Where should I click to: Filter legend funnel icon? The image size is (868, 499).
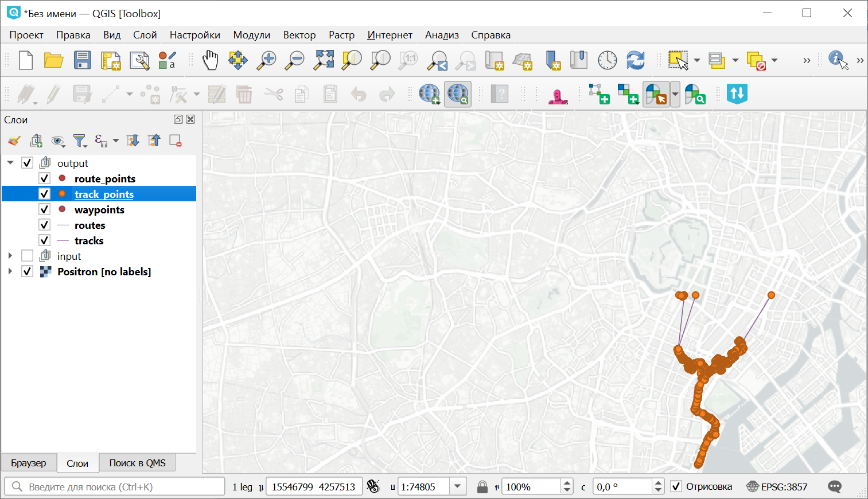coord(80,141)
